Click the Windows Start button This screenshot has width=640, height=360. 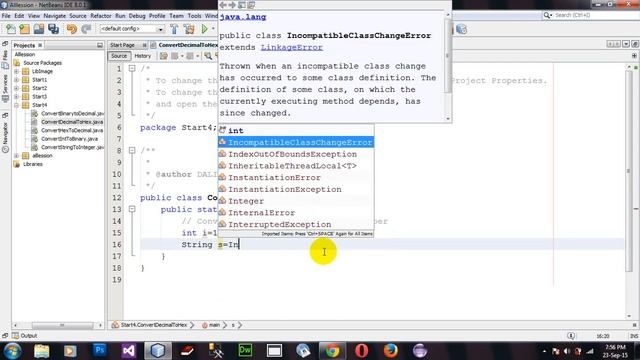click(12, 351)
